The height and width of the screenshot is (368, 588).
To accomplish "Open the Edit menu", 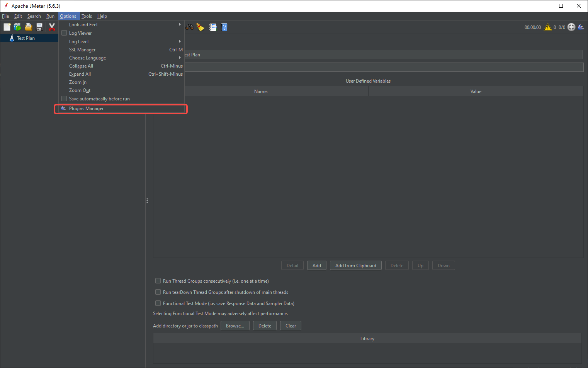I will tap(18, 16).
